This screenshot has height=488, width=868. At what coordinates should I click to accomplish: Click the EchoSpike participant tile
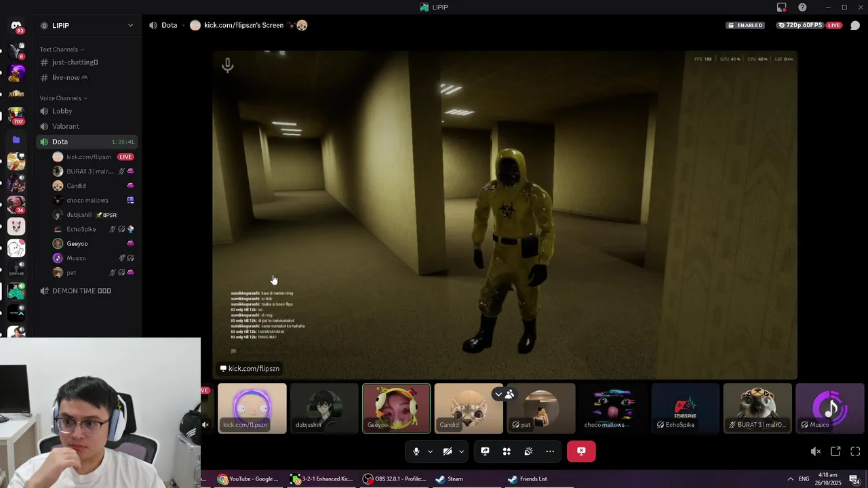point(686,409)
